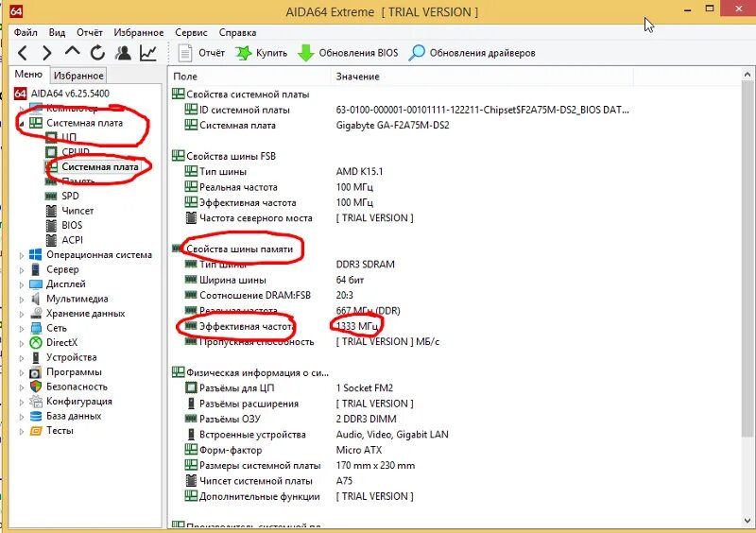Expand the Устройства node arrow

(x=21, y=358)
